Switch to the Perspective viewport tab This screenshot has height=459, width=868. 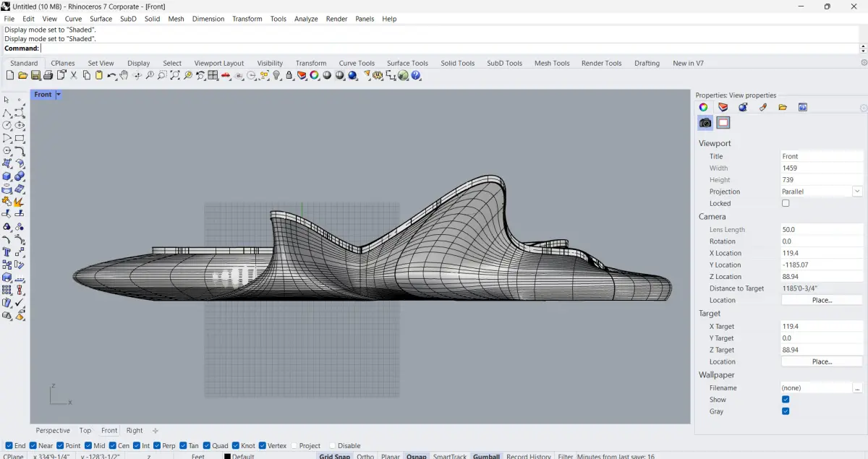point(53,431)
